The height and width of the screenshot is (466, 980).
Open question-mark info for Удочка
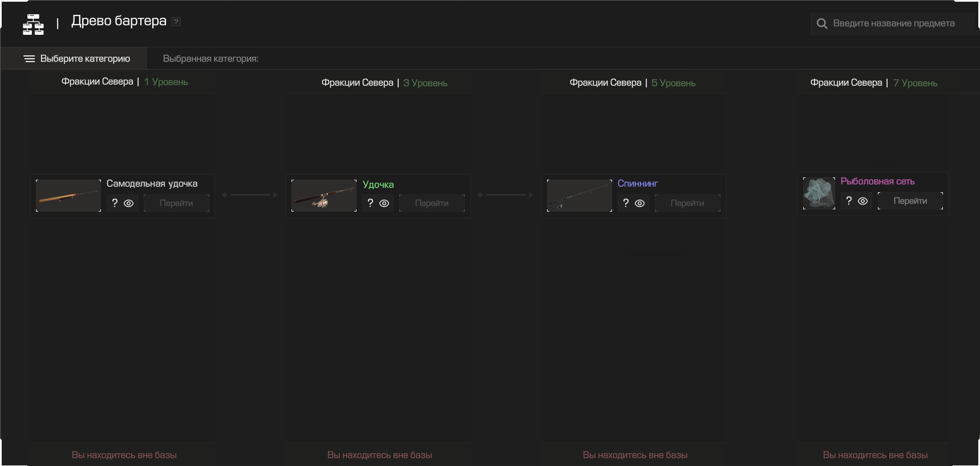[x=370, y=203]
